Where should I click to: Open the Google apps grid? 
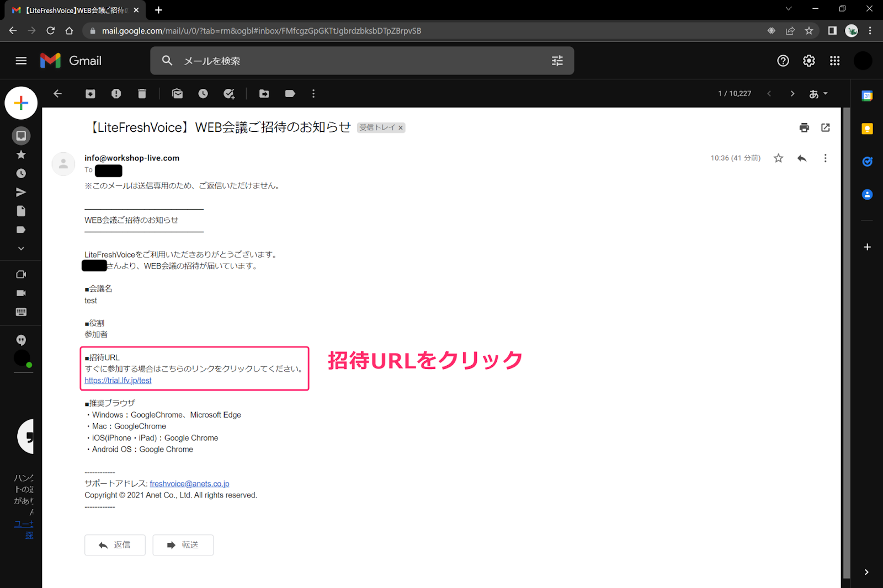pyautogui.click(x=835, y=61)
